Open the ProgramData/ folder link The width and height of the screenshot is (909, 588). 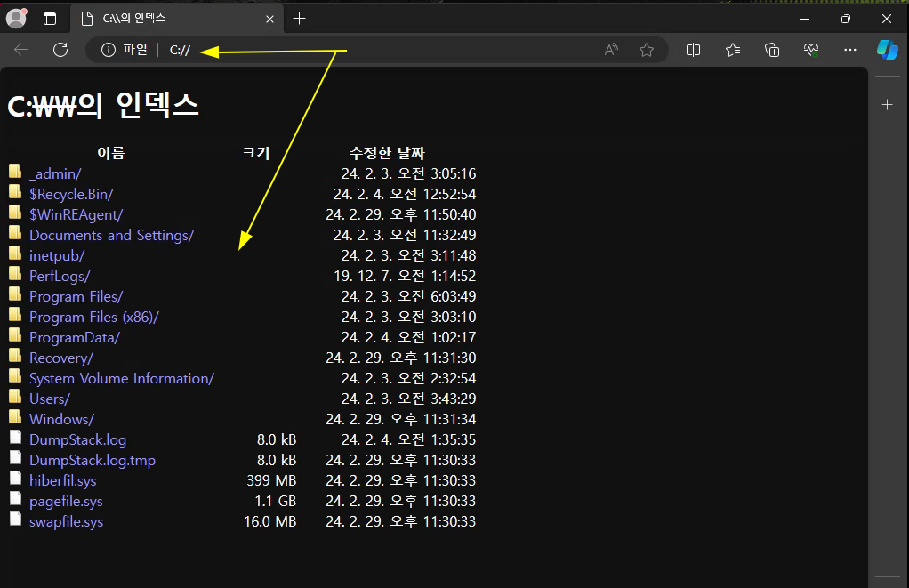75,337
